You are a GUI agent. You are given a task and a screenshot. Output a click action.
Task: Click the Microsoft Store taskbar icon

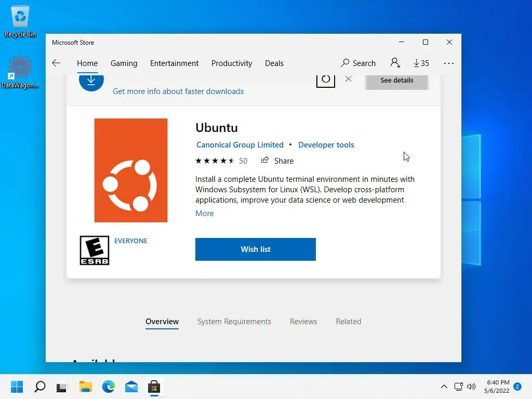pos(154,387)
